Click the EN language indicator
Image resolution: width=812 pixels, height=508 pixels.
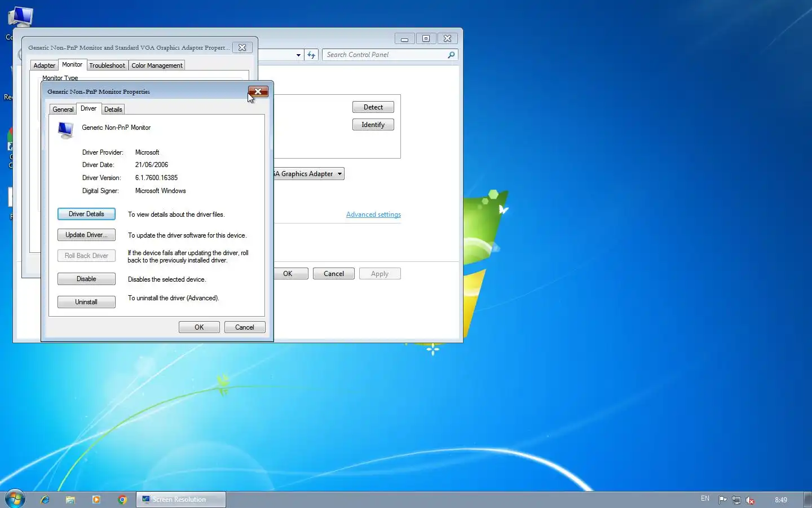point(705,498)
